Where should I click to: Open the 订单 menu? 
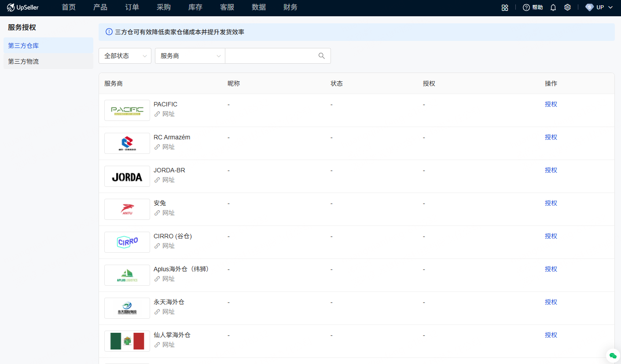132,7
